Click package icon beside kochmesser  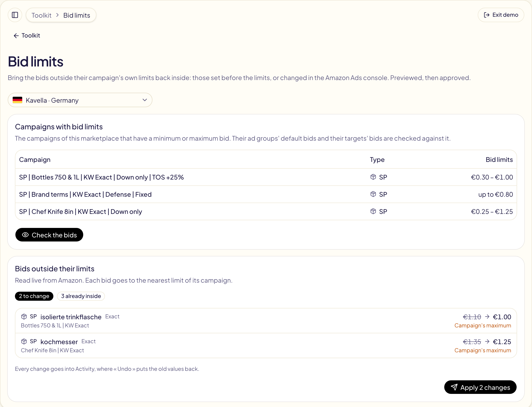tap(24, 342)
